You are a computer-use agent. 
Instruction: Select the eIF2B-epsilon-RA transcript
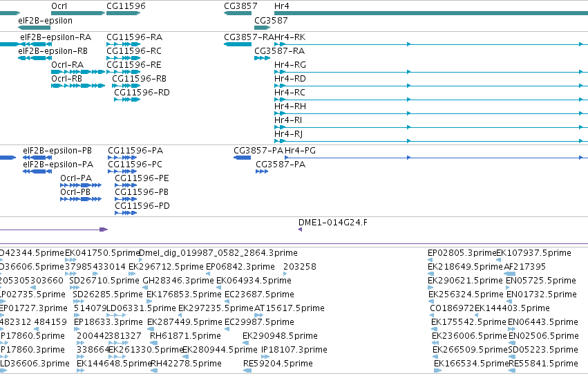[x=55, y=37]
